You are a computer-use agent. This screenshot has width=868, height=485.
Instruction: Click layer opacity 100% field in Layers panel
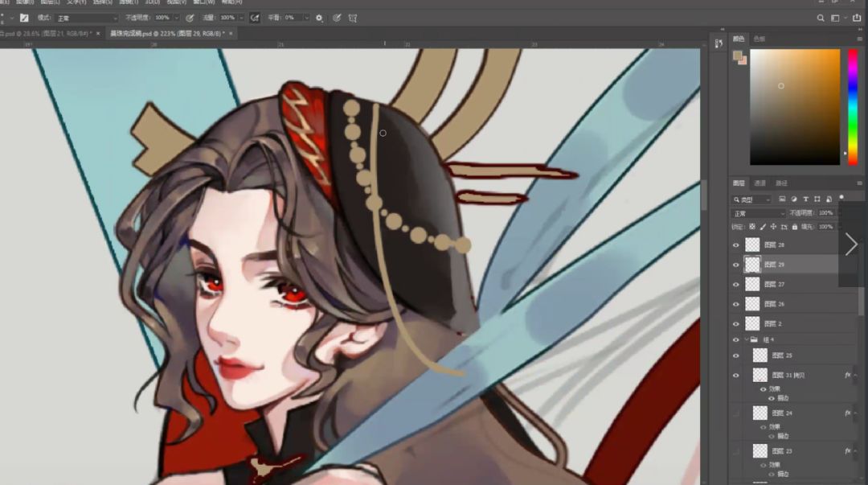(x=826, y=213)
